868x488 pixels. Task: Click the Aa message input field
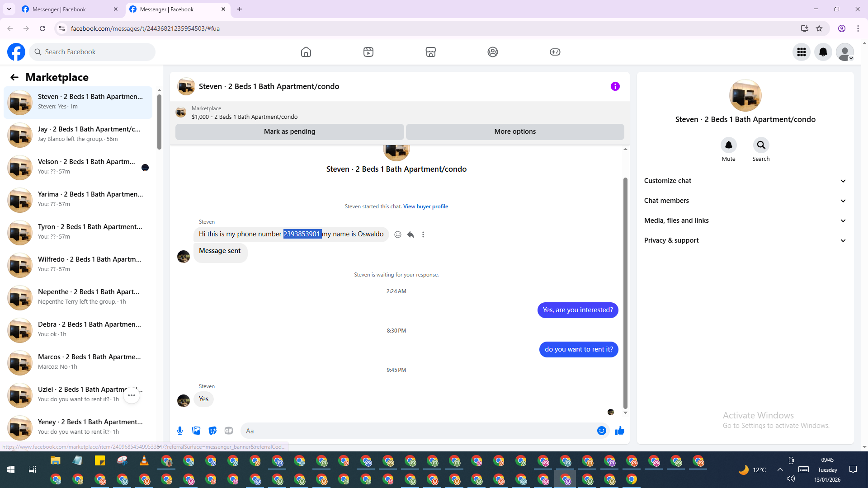(416, 431)
